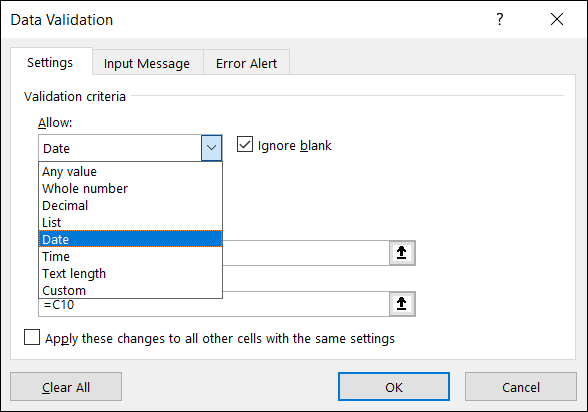This screenshot has width=588, height=412.
Task: Close the Data Validation dialog
Action: point(557,19)
